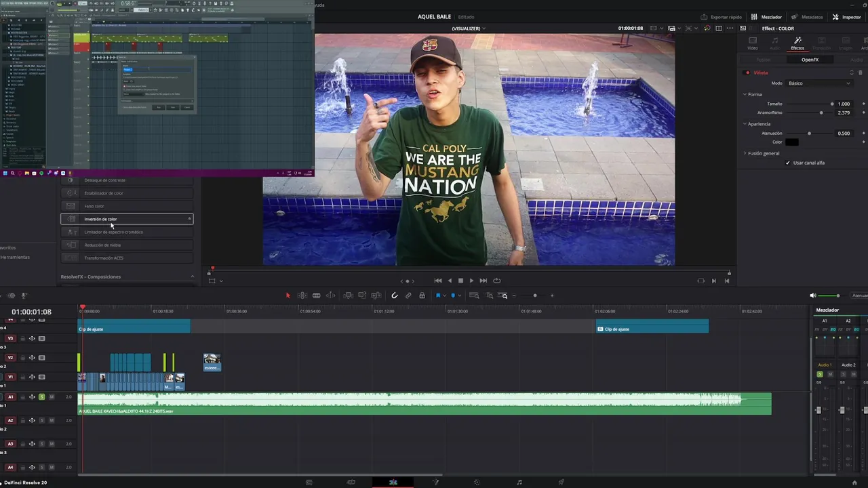
Task: Select Estabilizador de color effect
Action: coord(127,193)
